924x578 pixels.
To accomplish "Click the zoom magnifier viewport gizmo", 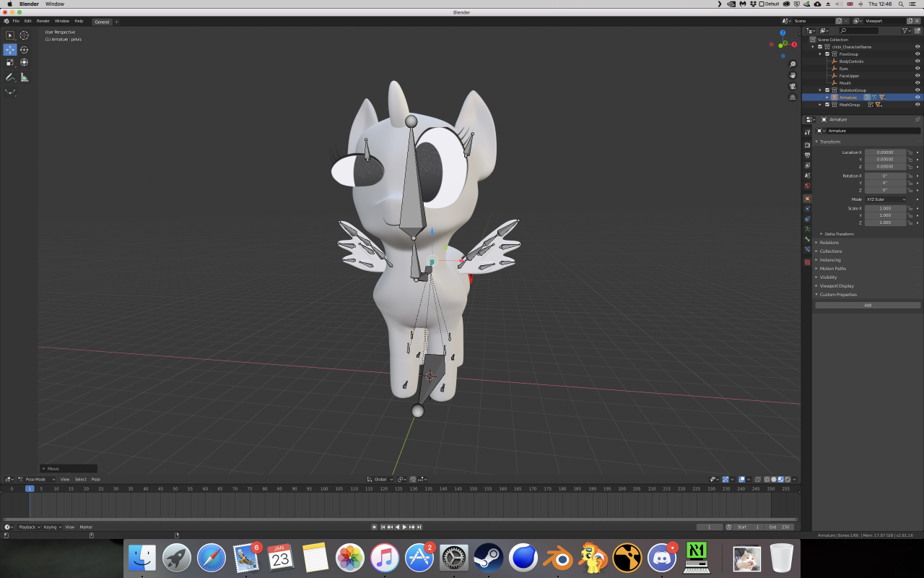I will (793, 64).
